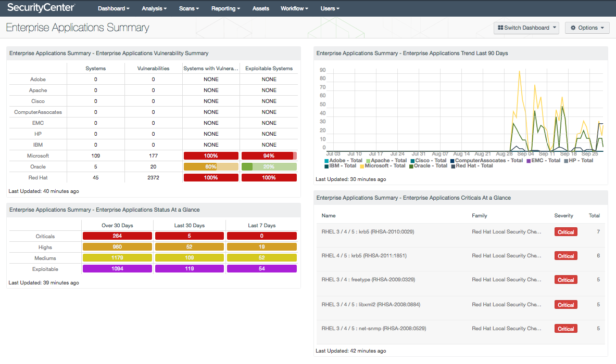Click the Family column header
The width and height of the screenshot is (616, 364).
(479, 216)
